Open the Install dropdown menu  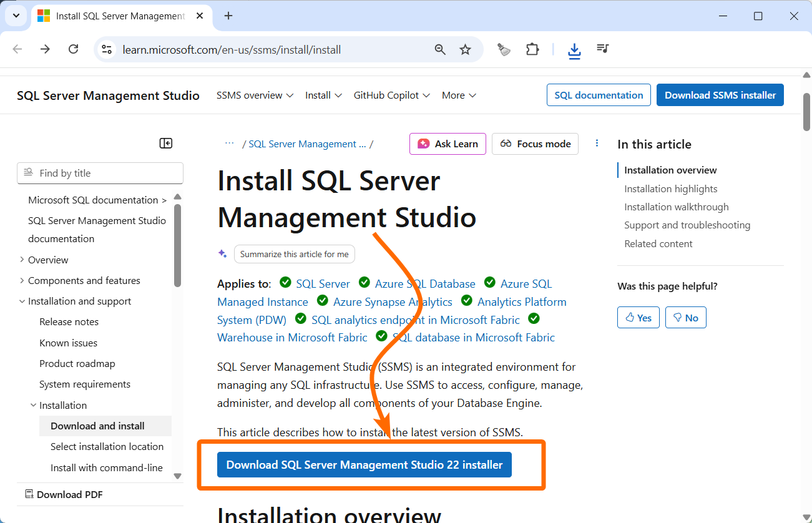coord(323,95)
